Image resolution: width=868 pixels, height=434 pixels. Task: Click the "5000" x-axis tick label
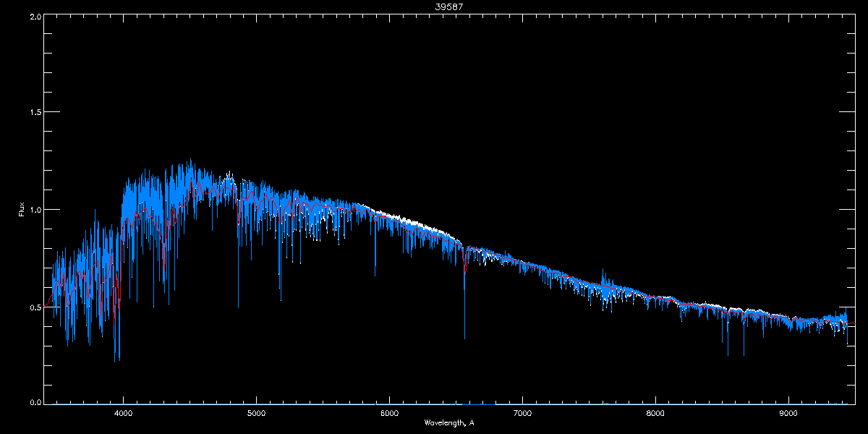(256, 414)
